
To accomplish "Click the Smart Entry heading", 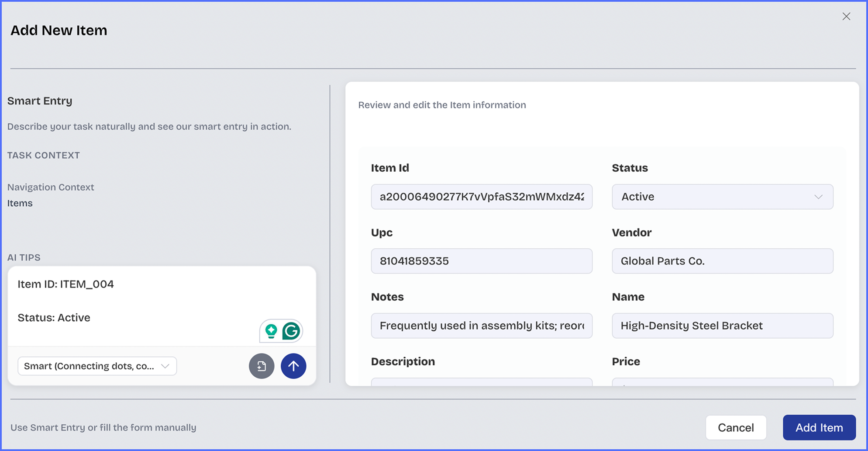I will [x=40, y=101].
